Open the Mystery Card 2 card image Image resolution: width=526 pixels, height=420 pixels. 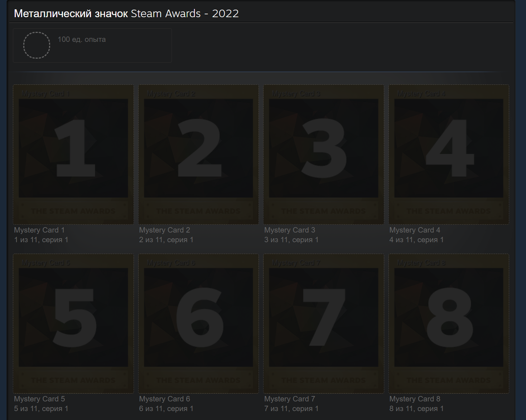(x=198, y=155)
